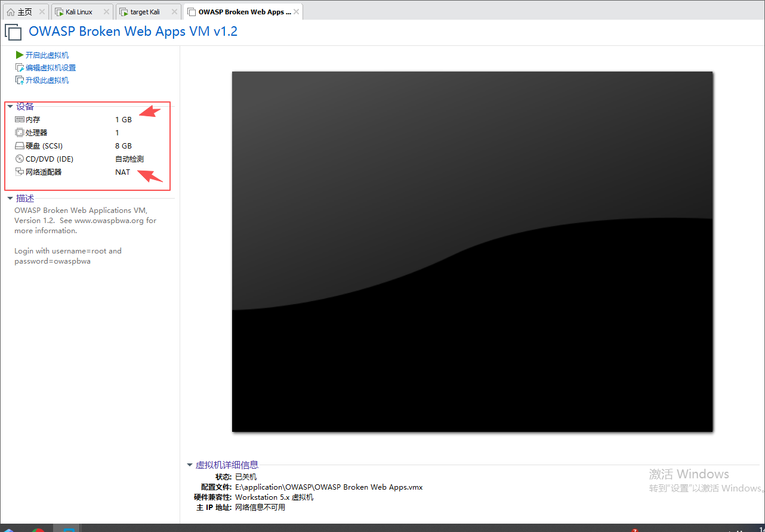Click the VM icon on Kali Linux tab

(x=60, y=12)
